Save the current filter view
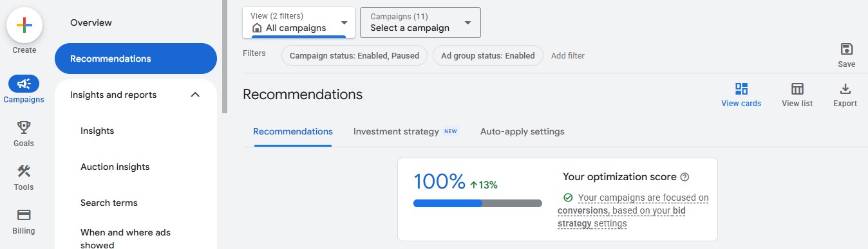The image size is (868, 249). tap(847, 55)
